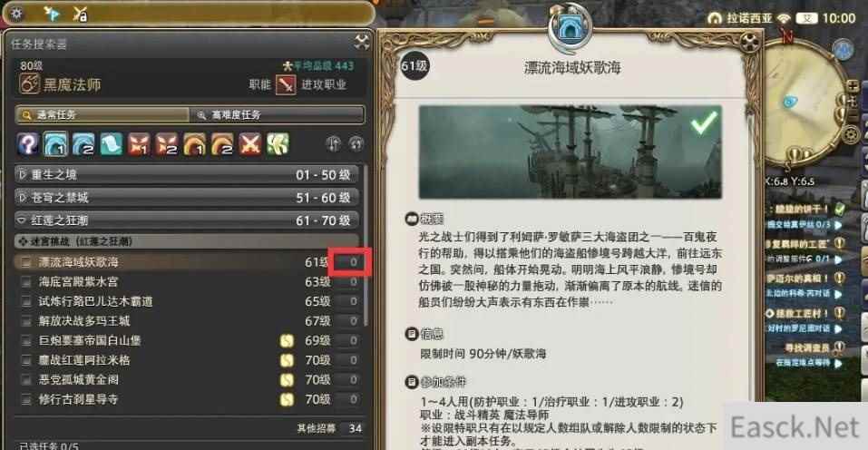
Task: Check the 海底宫殿紫水宫 duty checkbox
Action: (x=25, y=282)
